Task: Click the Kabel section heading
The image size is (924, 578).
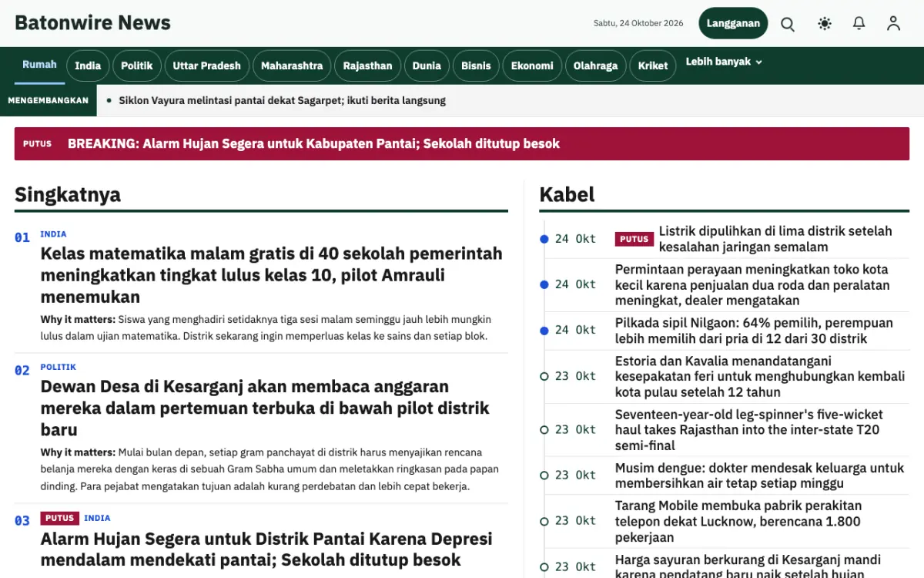Action: tap(567, 194)
